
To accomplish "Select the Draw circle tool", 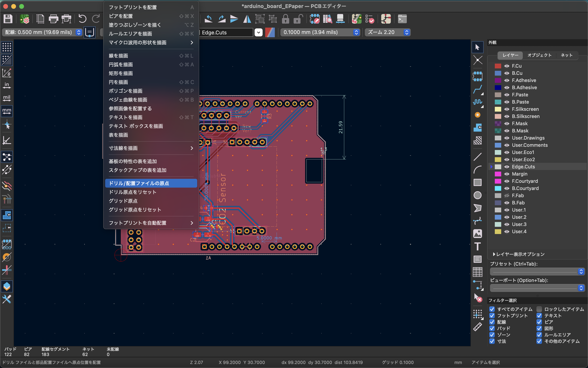I will pyautogui.click(x=477, y=195).
